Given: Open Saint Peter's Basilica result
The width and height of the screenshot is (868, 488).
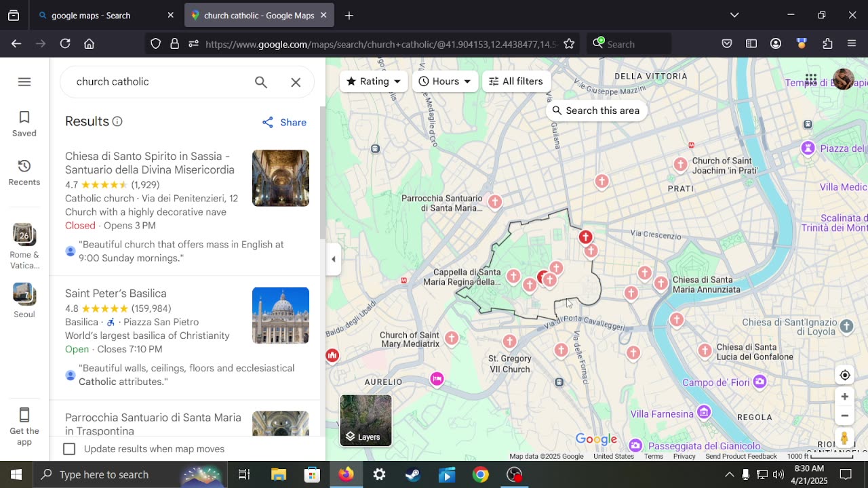Looking at the screenshot, I should (x=116, y=293).
